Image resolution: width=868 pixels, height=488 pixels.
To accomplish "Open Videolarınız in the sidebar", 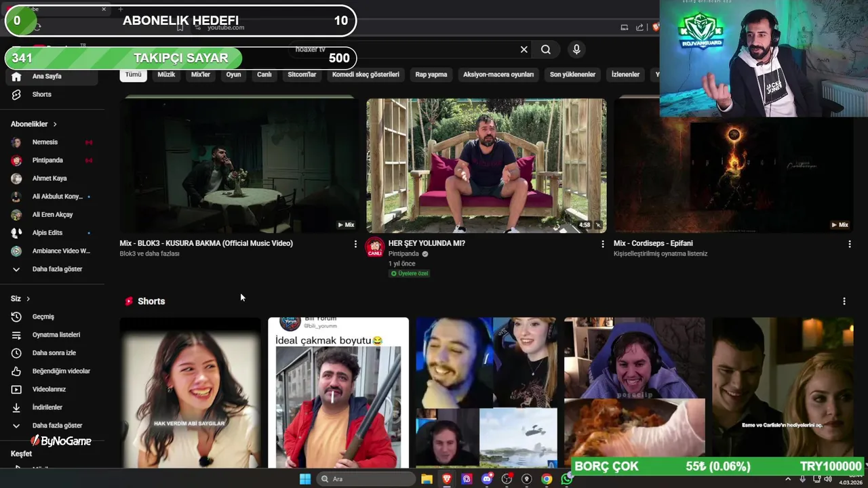I will (x=52, y=390).
